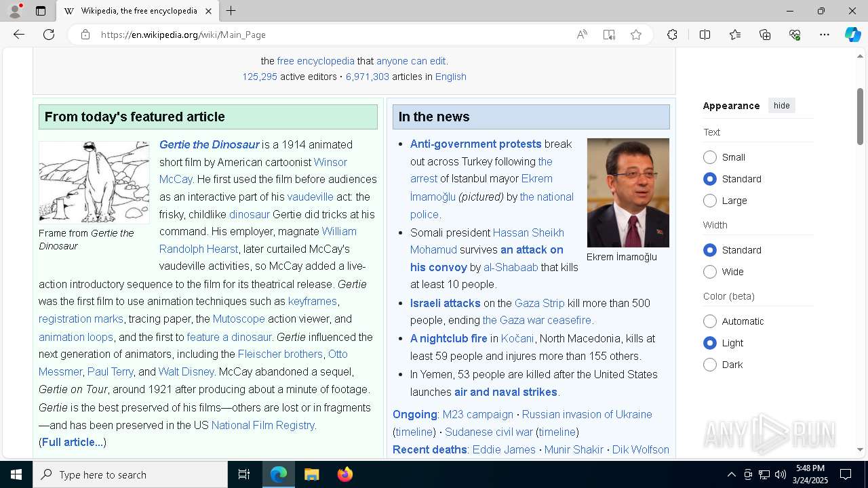
Task: Select Standard width option
Action: tap(710, 250)
